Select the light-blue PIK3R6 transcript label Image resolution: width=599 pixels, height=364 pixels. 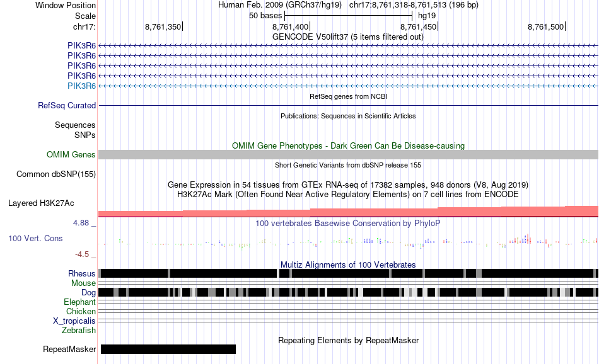(81, 86)
